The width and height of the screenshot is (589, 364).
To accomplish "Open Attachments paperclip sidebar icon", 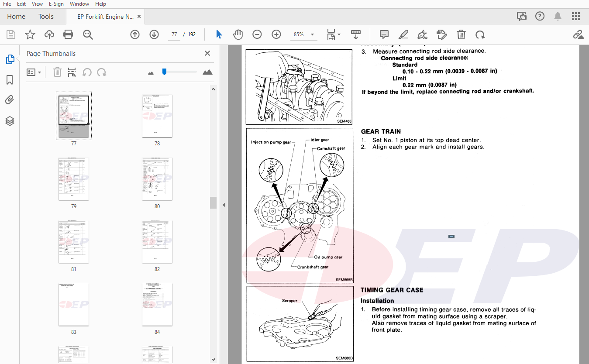I will coord(10,100).
